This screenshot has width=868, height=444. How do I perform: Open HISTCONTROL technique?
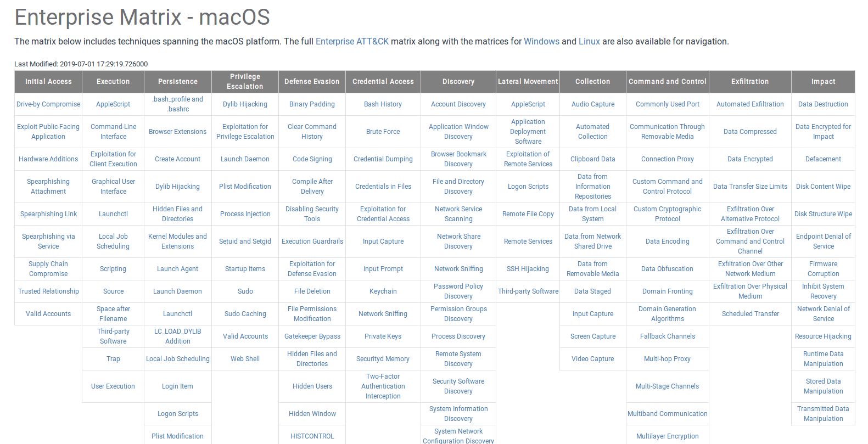[312, 436]
